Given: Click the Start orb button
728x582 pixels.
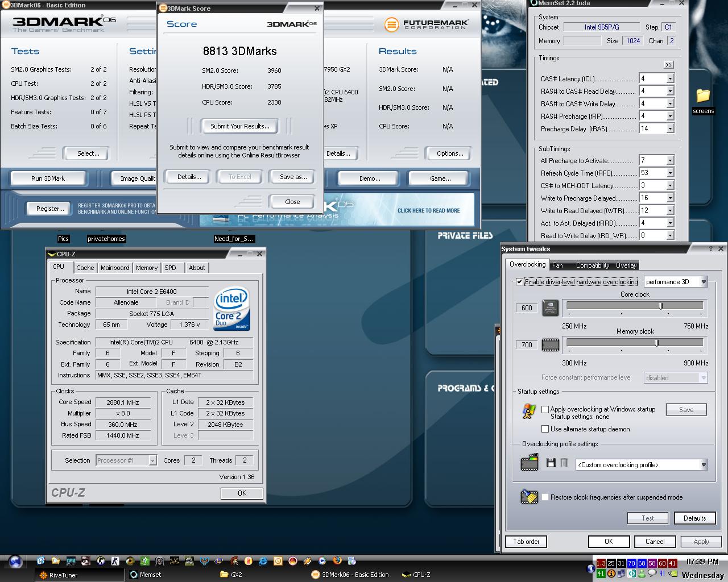Looking at the screenshot, I should click(x=15, y=561).
